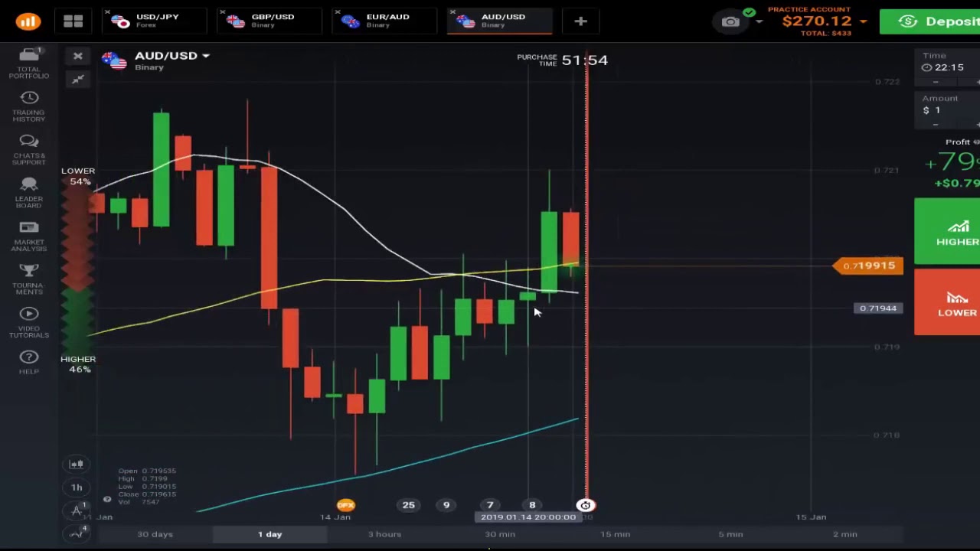This screenshot has height=551, width=980.
Task: Click the news event badge 8
Action: [x=532, y=505]
